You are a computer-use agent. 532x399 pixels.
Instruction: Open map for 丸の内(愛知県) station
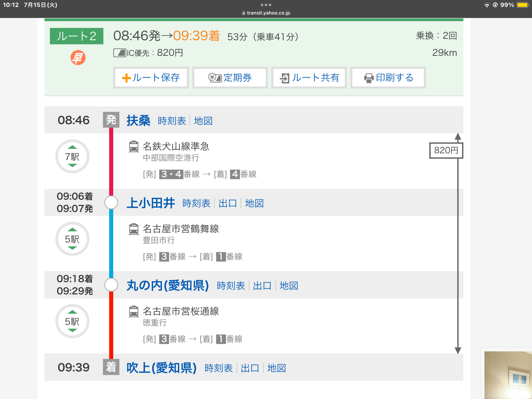coord(289,286)
